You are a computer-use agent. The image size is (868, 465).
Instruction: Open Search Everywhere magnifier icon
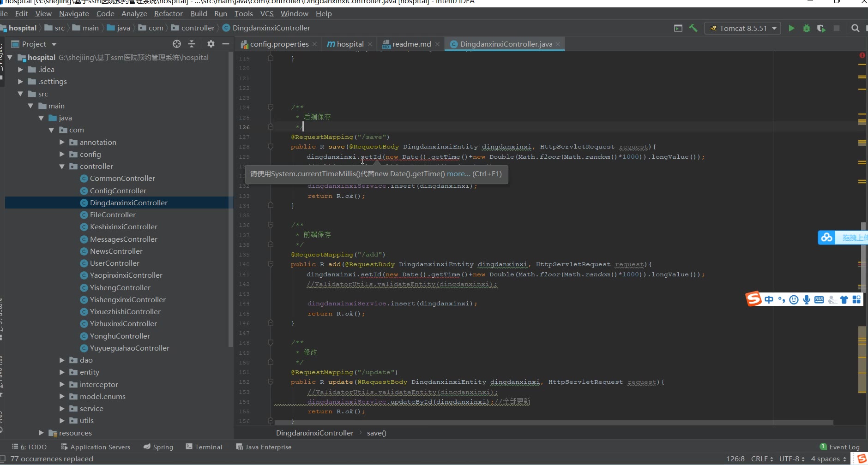click(x=855, y=28)
